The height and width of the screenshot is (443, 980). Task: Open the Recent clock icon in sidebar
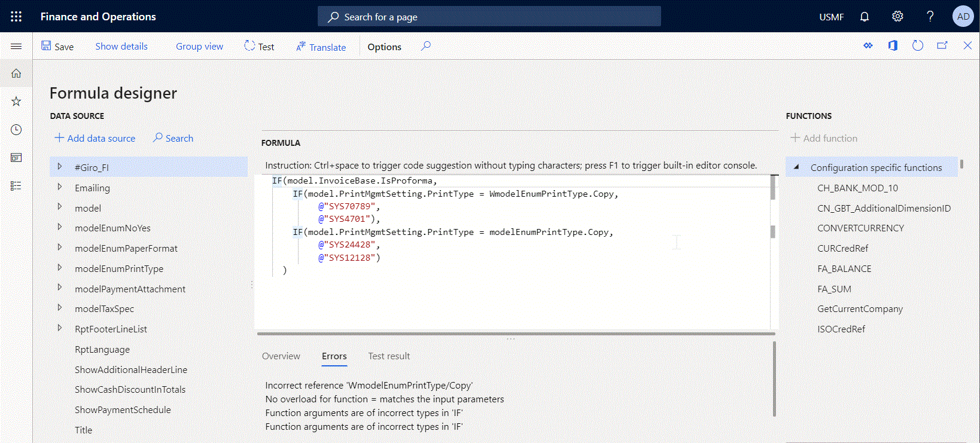[x=16, y=130]
